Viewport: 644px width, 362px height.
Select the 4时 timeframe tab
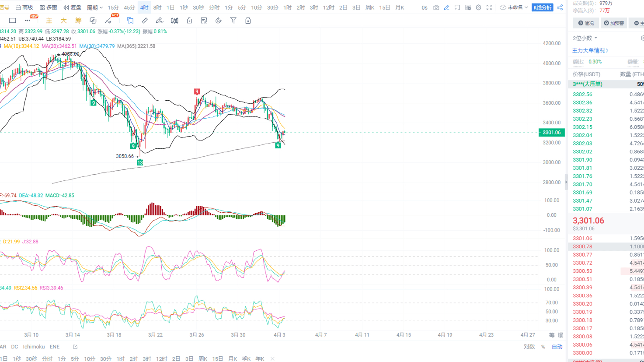[144, 7]
